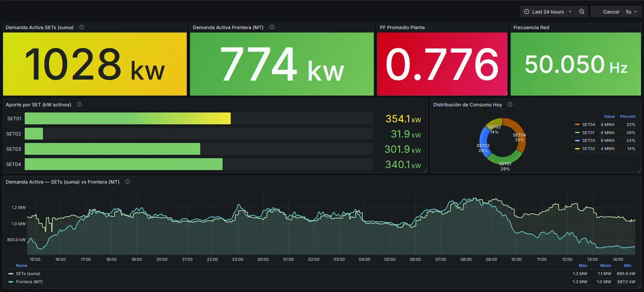This screenshot has width=644, height=292.
Task: Click the 354.1 kW value for SET01
Action: 403,119
